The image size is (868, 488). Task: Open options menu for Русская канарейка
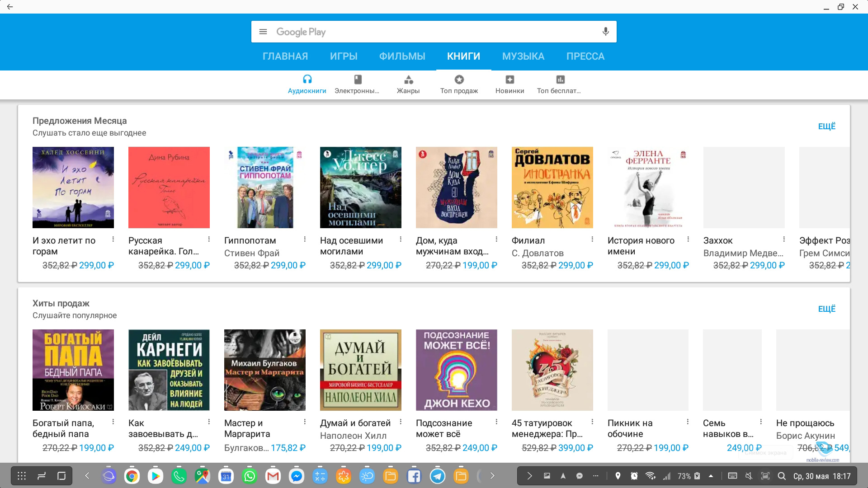coord(209,239)
